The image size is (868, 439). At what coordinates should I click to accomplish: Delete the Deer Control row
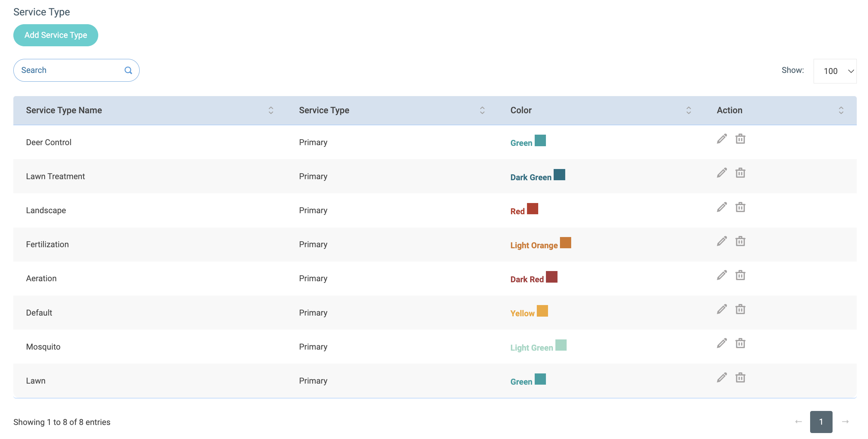pyautogui.click(x=740, y=139)
